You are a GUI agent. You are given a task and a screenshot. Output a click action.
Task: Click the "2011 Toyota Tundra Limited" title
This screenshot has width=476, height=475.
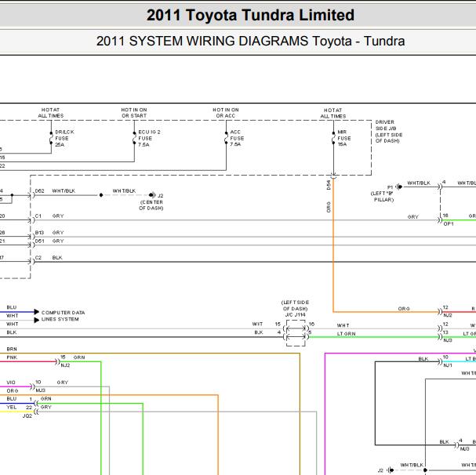click(250, 15)
